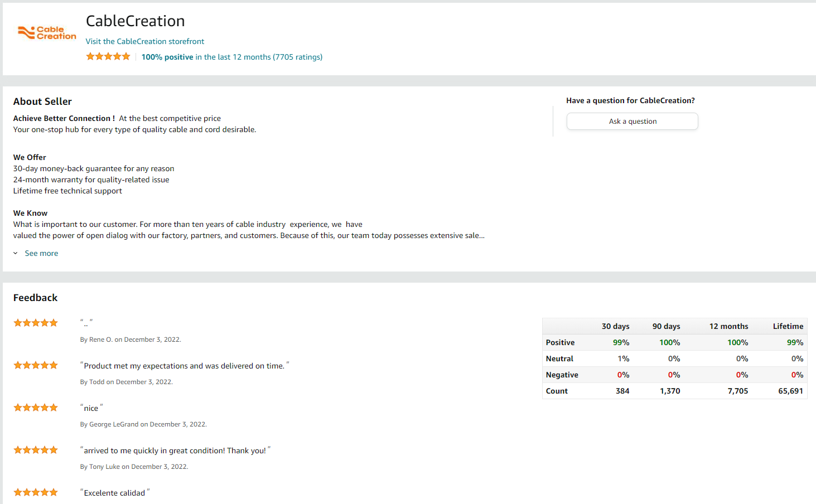The height and width of the screenshot is (504, 816).
Task: Click byline 'By Tony Luke on December 3'
Action: [134, 467]
